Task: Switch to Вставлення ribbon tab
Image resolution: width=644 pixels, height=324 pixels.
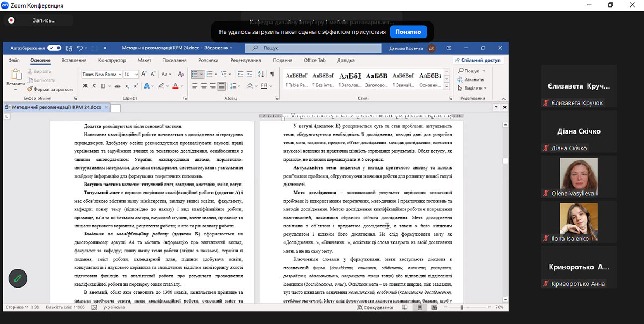Action: [74, 60]
